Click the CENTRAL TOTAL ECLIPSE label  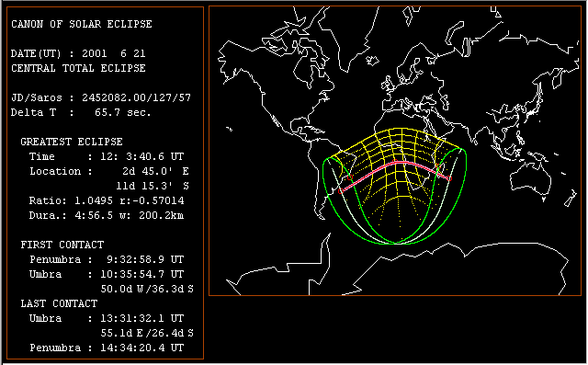78,68
